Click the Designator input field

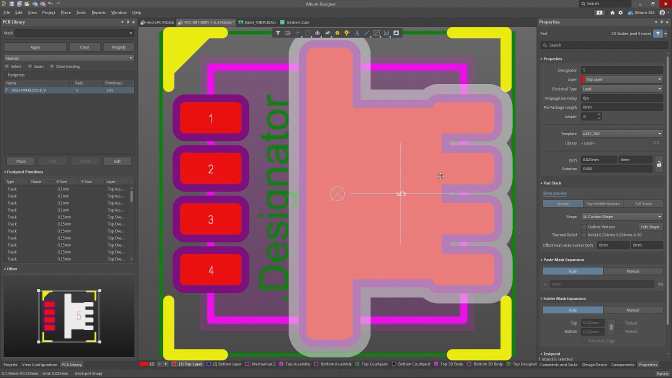pos(622,70)
